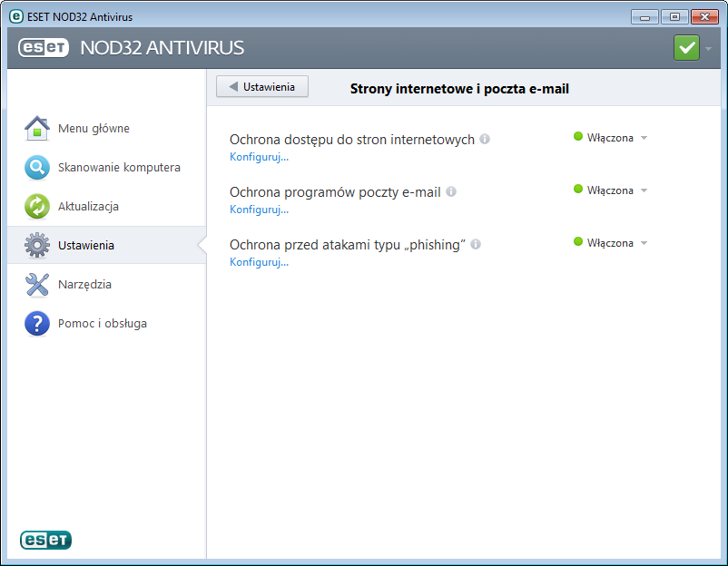
Task: Close the ESET NOD32 Antivirus window
Action: point(704,17)
